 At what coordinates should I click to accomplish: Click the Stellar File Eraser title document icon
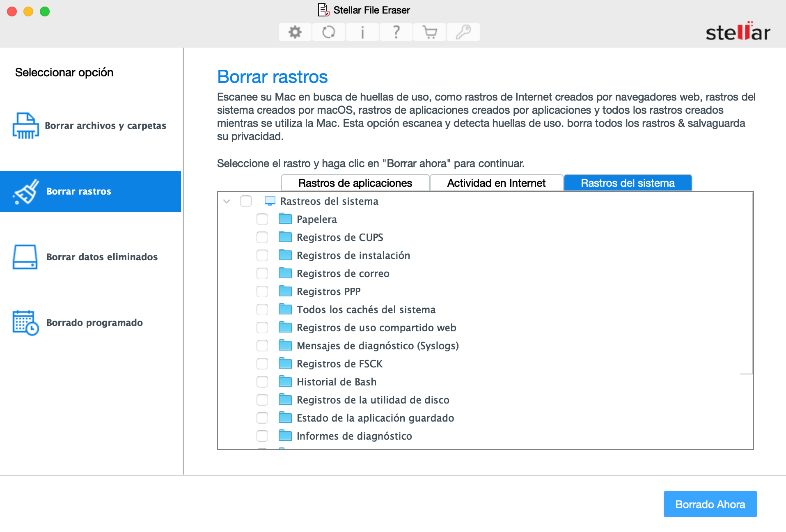tap(324, 10)
